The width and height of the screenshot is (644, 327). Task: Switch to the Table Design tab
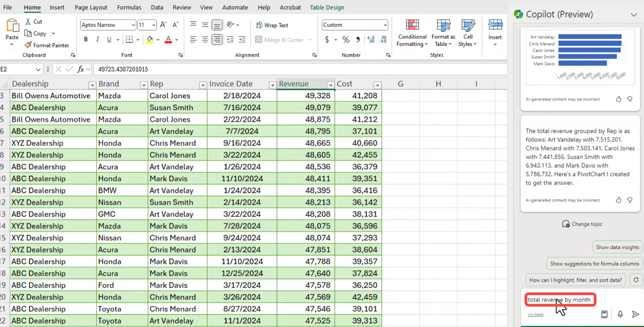tap(327, 7)
